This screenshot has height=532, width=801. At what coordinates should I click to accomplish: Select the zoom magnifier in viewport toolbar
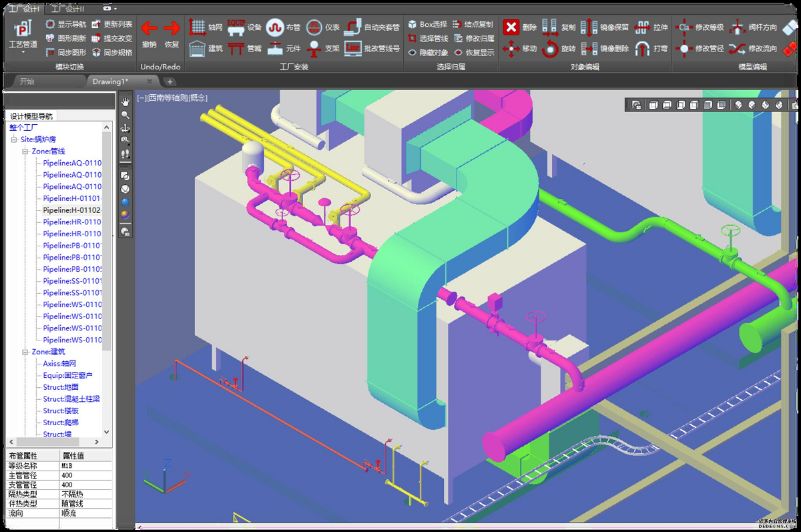(125, 115)
